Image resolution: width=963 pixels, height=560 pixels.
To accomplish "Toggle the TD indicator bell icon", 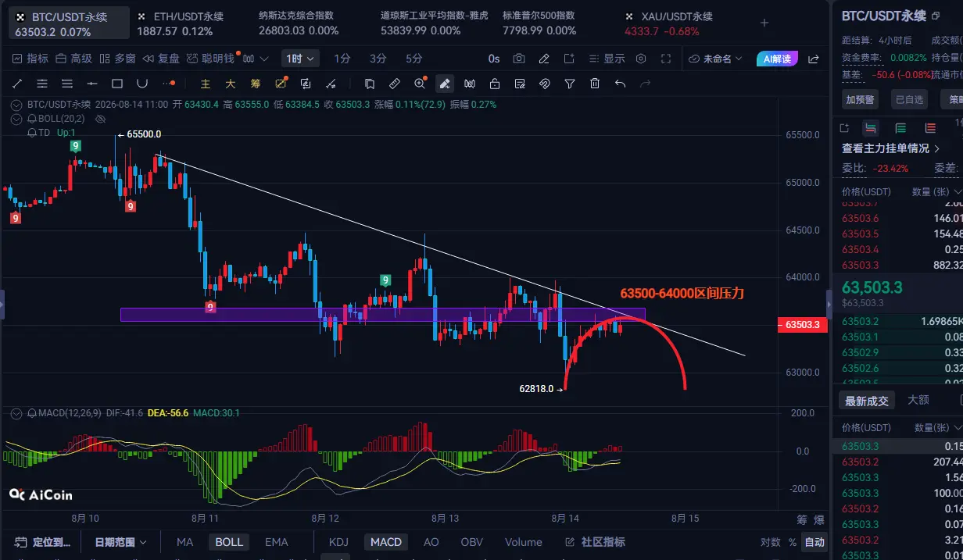I will (x=32, y=133).
